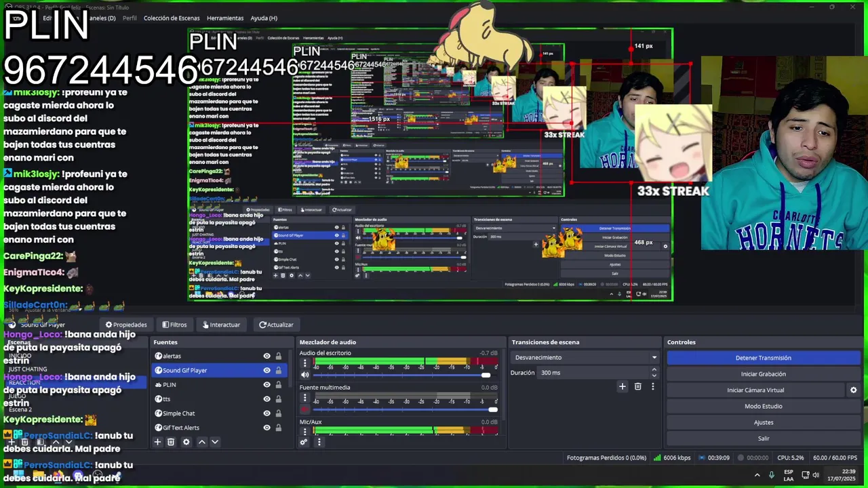The width and height of the screenshot is (868, 488).
Task: Toggle lock on Gif Text Alerts source
Action: pyautogui.click(x=278, y=427)
